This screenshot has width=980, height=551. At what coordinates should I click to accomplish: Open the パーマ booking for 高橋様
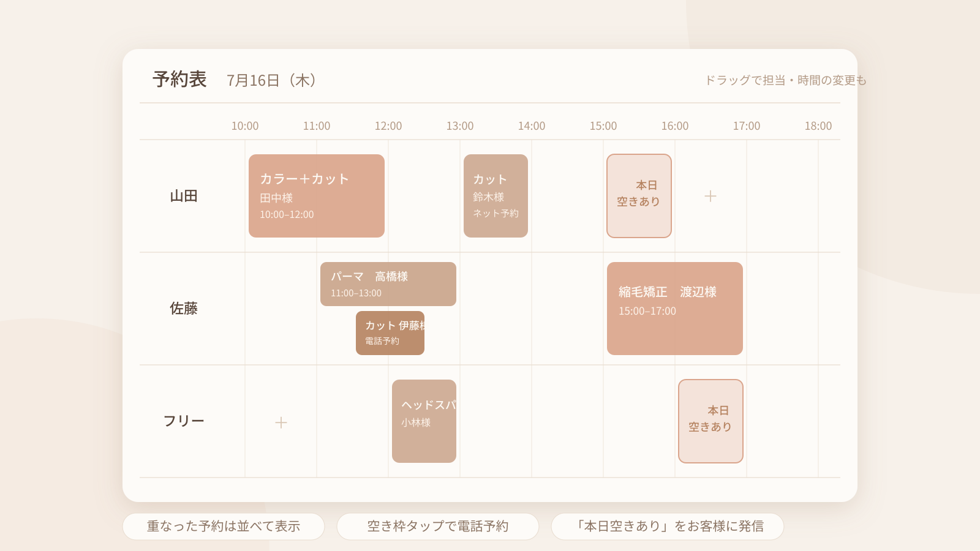(x=388, y=284)
